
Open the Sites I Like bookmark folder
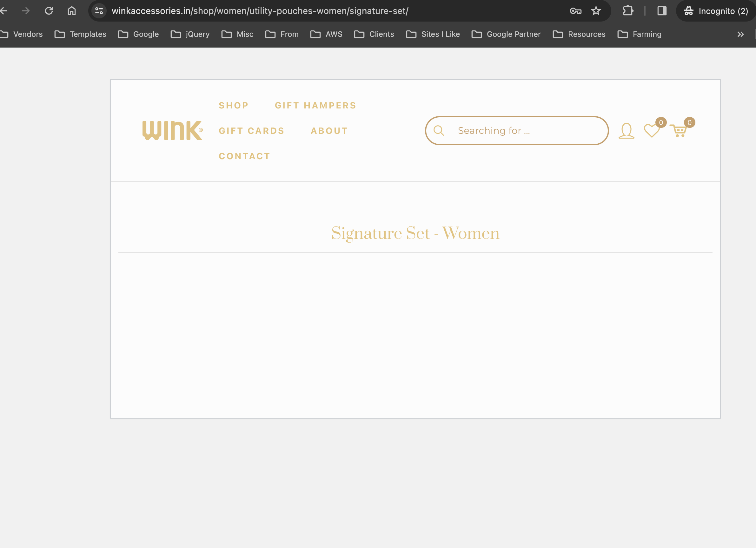point(433,34)
